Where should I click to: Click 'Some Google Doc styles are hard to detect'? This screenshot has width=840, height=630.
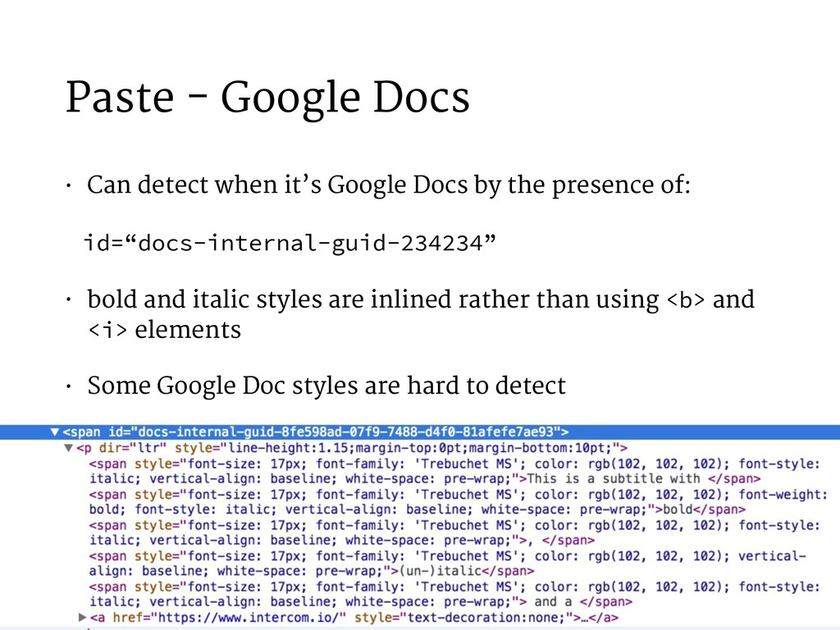326,386
